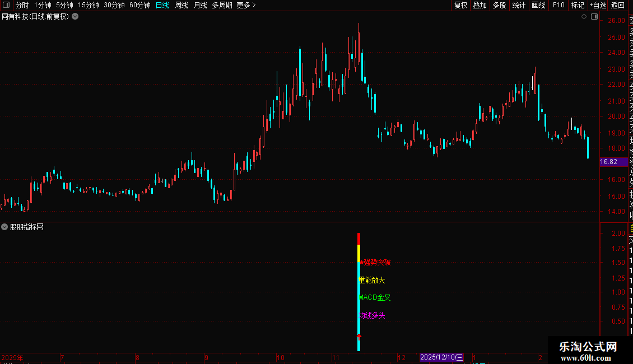Switch to 周线 weekly chart
The image size is (633, 364).
(181, 5)
